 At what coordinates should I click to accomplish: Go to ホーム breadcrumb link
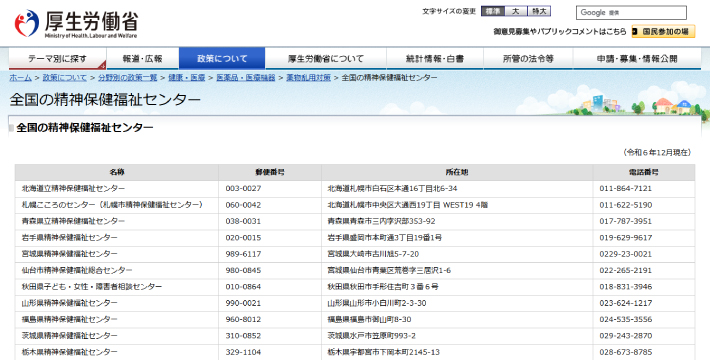pyautogui.click(x=20, y=77)
